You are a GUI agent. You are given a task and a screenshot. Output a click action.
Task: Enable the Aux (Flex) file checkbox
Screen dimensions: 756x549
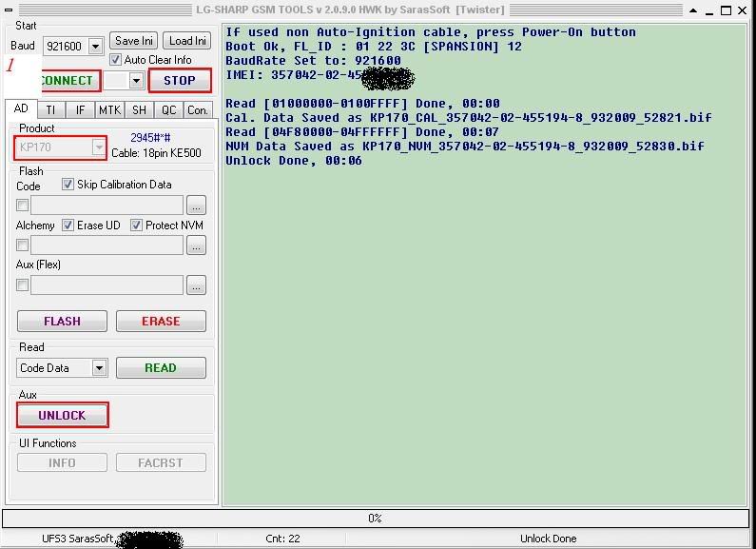(22, 285)
